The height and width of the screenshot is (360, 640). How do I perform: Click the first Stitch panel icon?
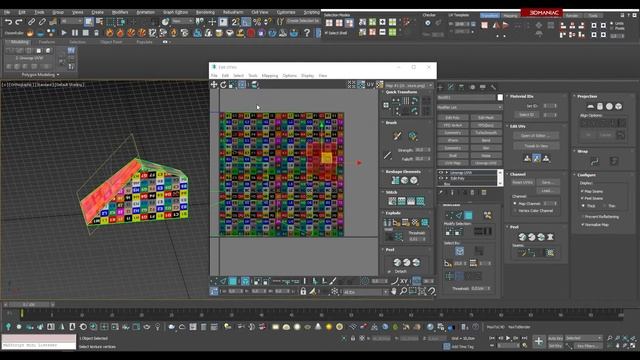(392, 201)
